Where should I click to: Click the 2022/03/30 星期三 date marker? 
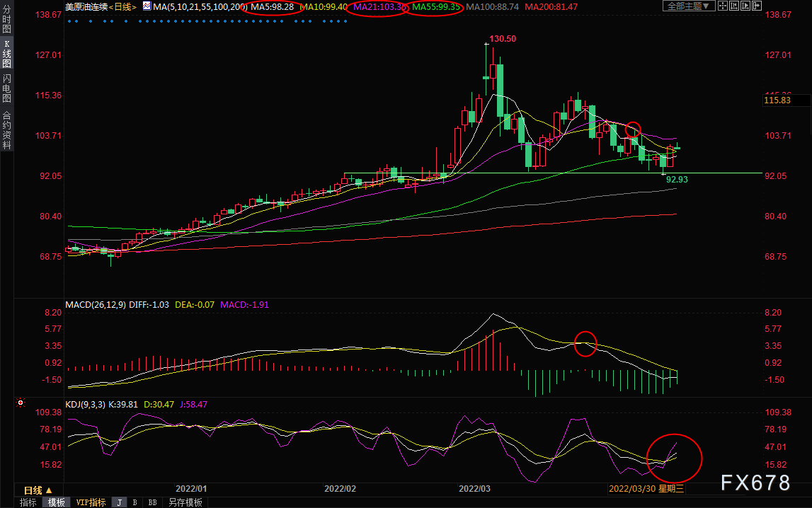click(x=646, y=488)
